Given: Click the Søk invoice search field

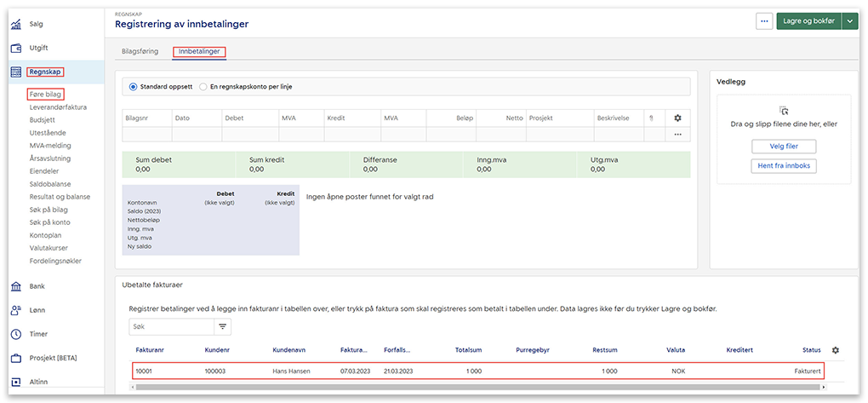Looking at the screenshot, I should point(170,326).
